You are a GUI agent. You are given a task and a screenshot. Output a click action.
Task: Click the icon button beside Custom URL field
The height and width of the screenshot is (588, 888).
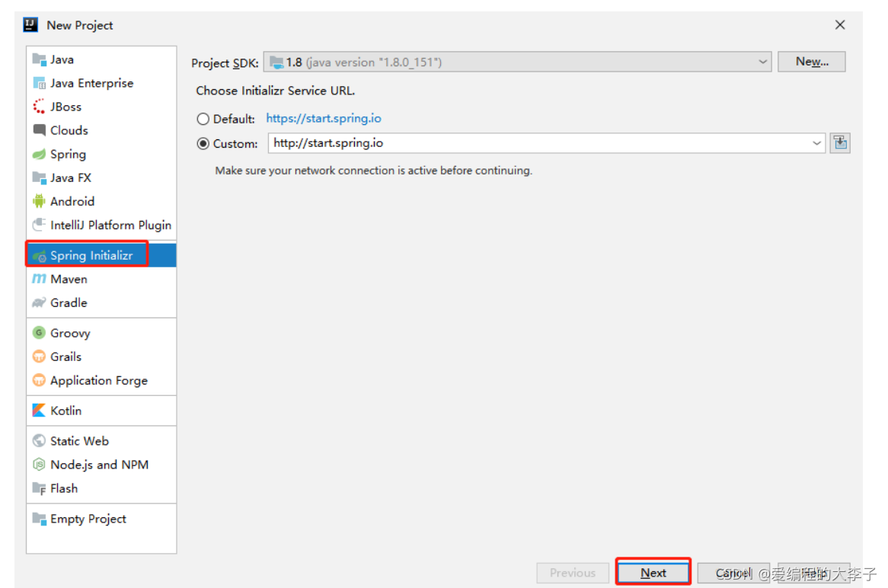[840, 142]
